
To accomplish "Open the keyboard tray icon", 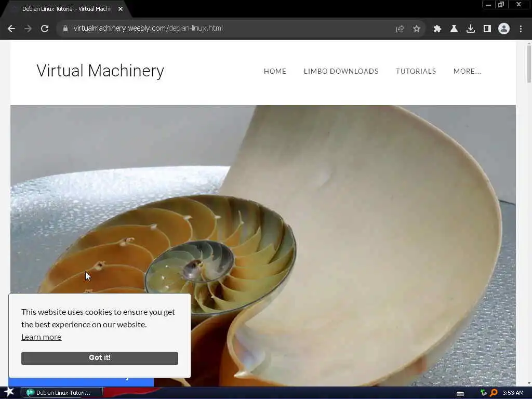I will pyautogui.click(x=460, y=394).
